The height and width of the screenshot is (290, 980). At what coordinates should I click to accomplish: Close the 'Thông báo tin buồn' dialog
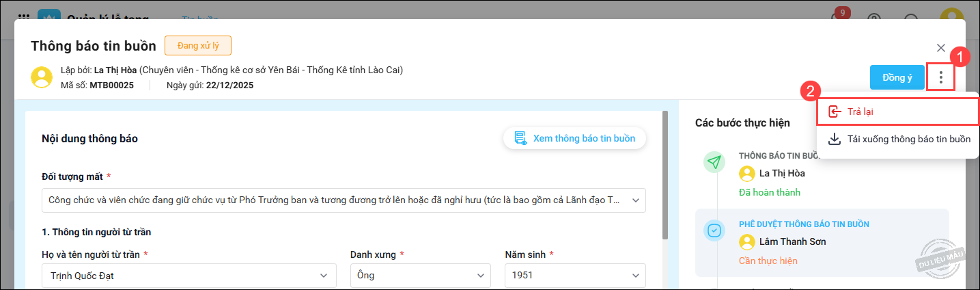(x=941, y=48)
